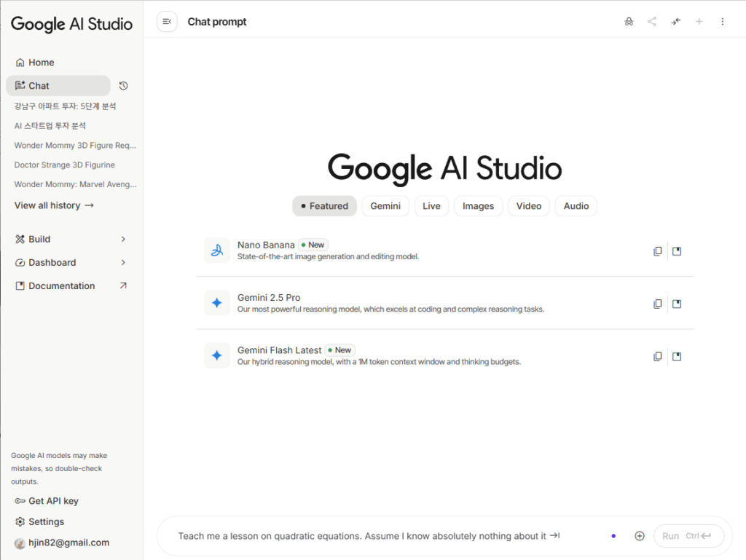
Task: Enable incognito temporary chat mode
Action: pos(629,21)
